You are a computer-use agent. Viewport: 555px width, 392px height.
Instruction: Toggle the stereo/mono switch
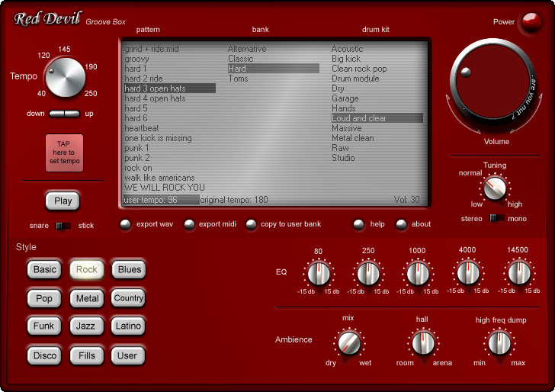(x=496, y=218)
